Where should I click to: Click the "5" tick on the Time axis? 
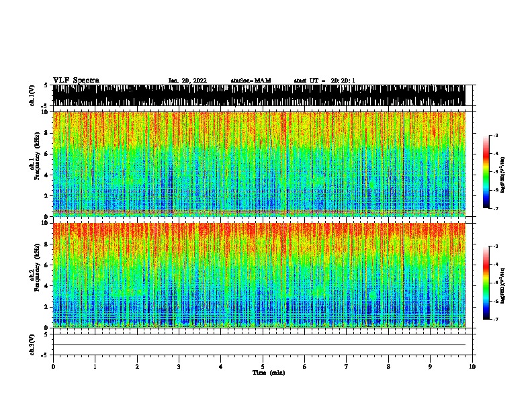point(263,367)
